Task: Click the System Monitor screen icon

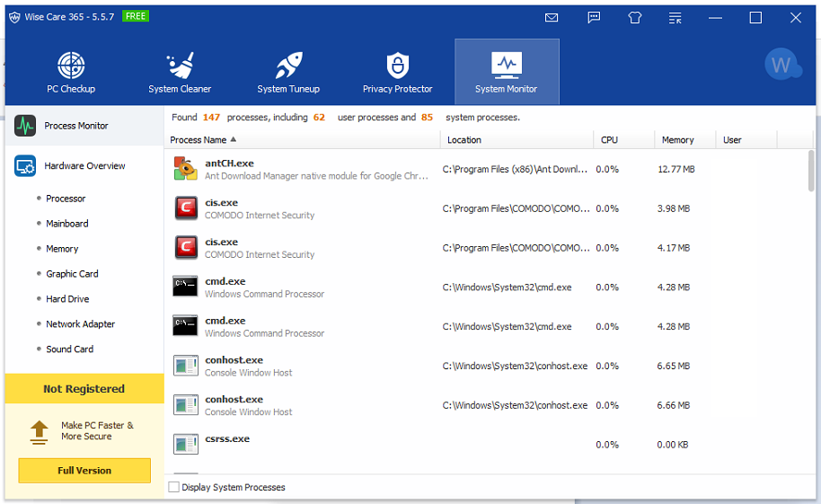Action: [x=507, y=66]
